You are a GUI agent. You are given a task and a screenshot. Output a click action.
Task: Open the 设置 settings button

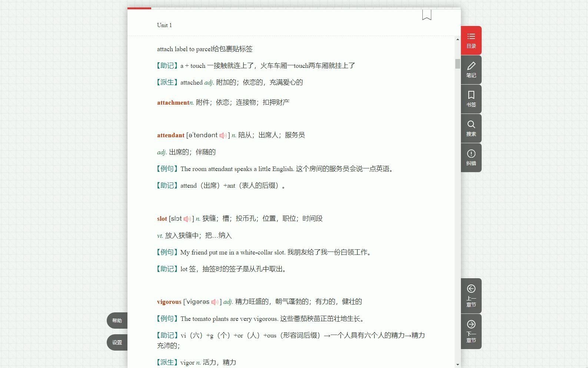117,342
